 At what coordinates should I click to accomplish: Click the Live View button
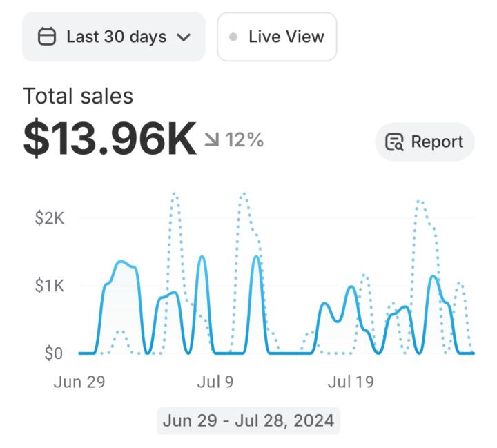coord(277,37)
